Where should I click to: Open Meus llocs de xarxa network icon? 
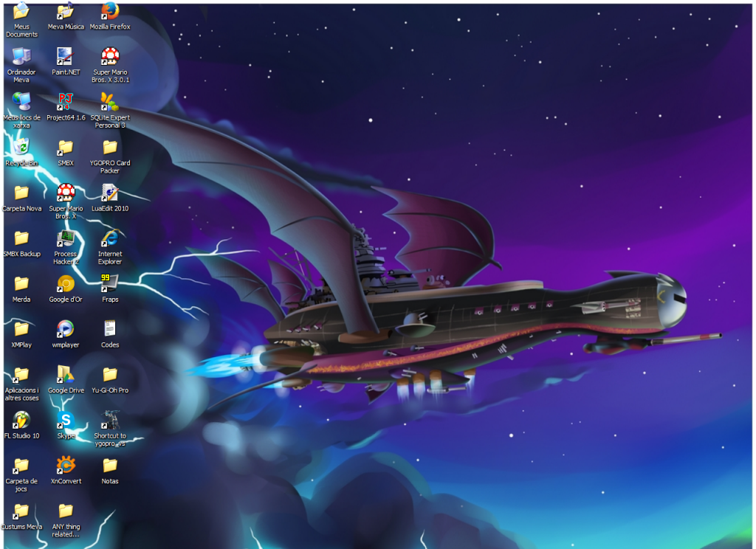pyautogui.click(x=21, y=101)
